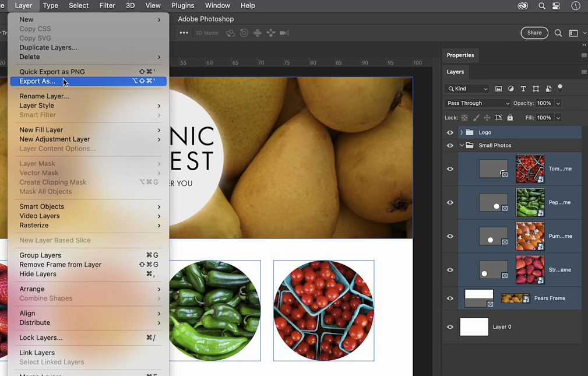The image size is (588, 376).
Task: Choose Hide Layers menu item
Action: pyautogui.click(x=88, y=274)
